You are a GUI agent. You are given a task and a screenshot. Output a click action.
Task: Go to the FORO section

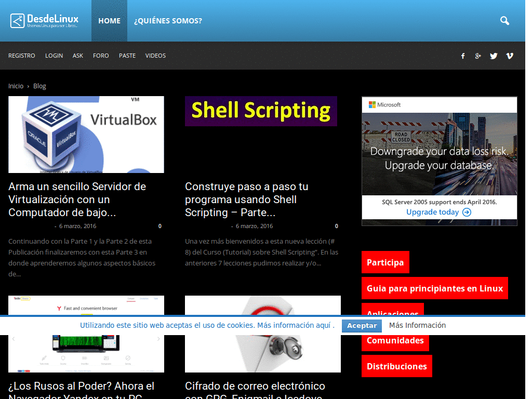point(101,56)
